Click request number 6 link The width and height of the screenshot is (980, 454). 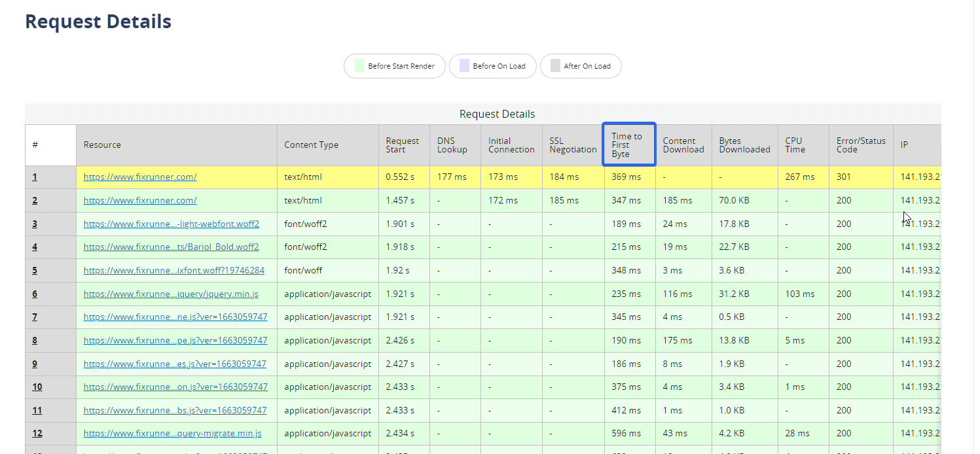pyautogui.click(x=35, y=294)
